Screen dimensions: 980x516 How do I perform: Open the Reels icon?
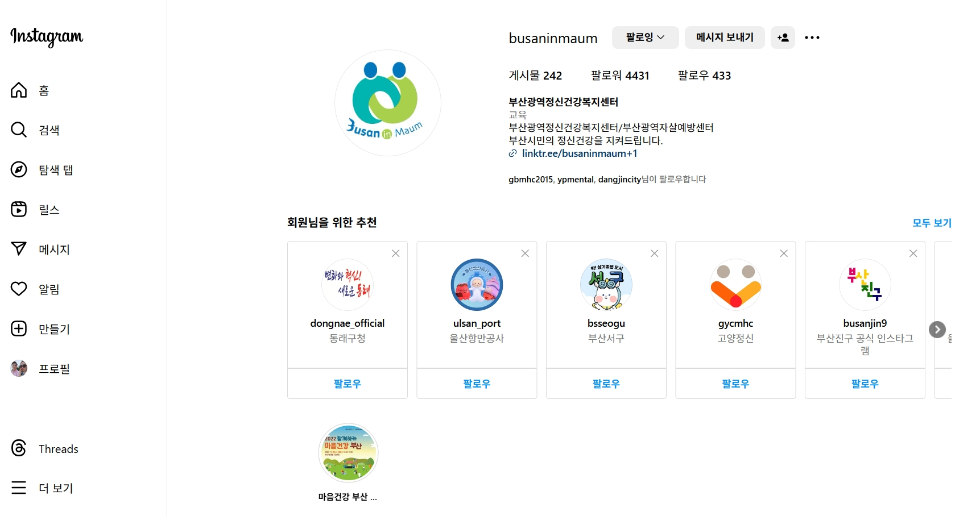pyautogui.click(x=19, y=210)
